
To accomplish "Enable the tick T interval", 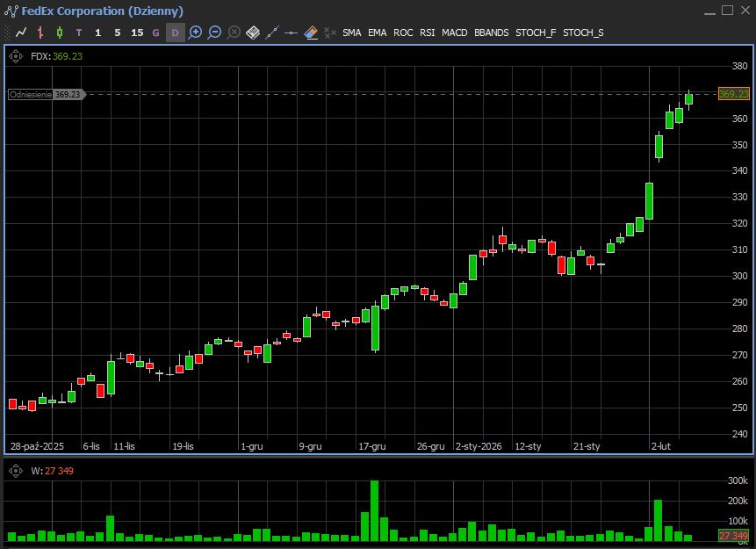I will coord(79,33).
